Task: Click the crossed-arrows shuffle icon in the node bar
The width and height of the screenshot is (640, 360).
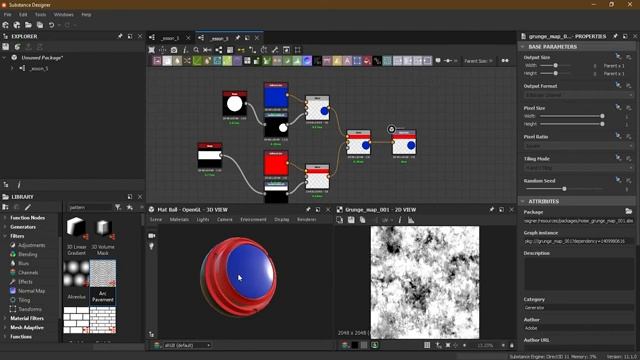Action: coord(187,61)
